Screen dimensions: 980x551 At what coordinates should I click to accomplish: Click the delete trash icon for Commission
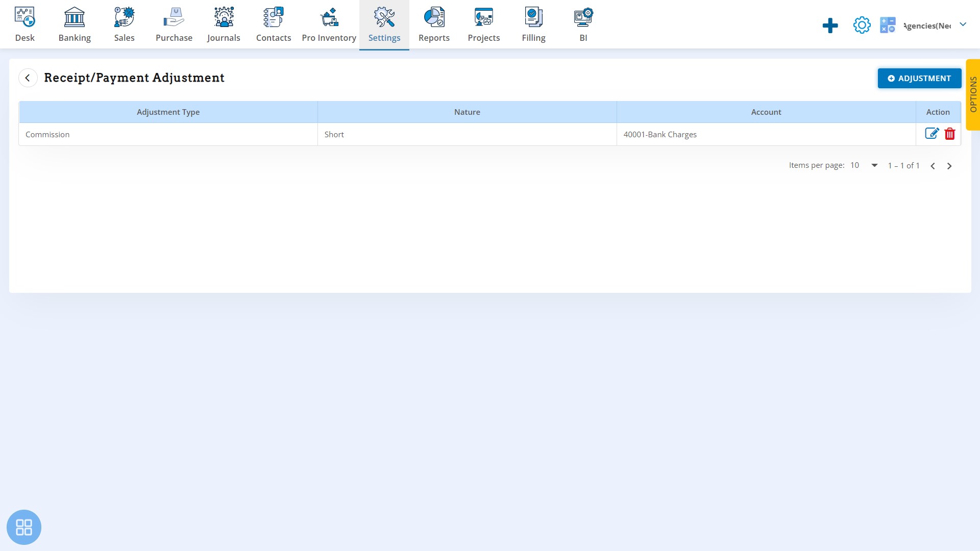[950, 134]
